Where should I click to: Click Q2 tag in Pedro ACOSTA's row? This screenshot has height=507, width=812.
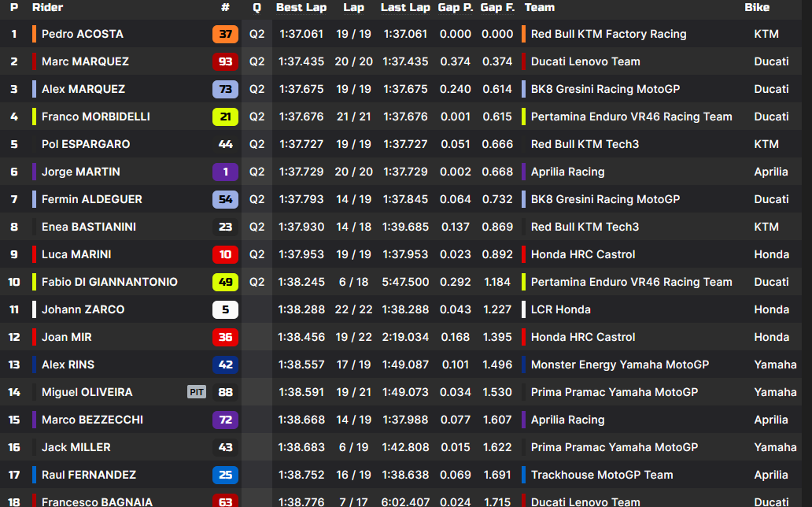coord(257,34)
